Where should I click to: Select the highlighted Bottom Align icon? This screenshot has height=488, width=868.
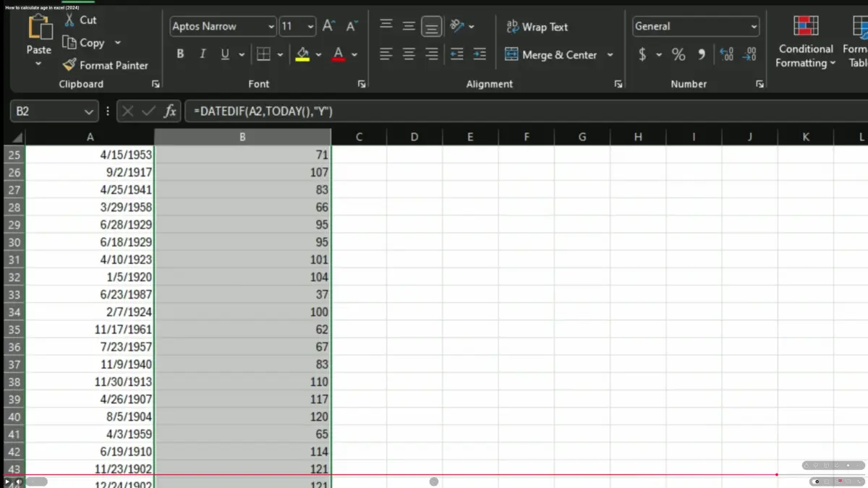[432, 27]
